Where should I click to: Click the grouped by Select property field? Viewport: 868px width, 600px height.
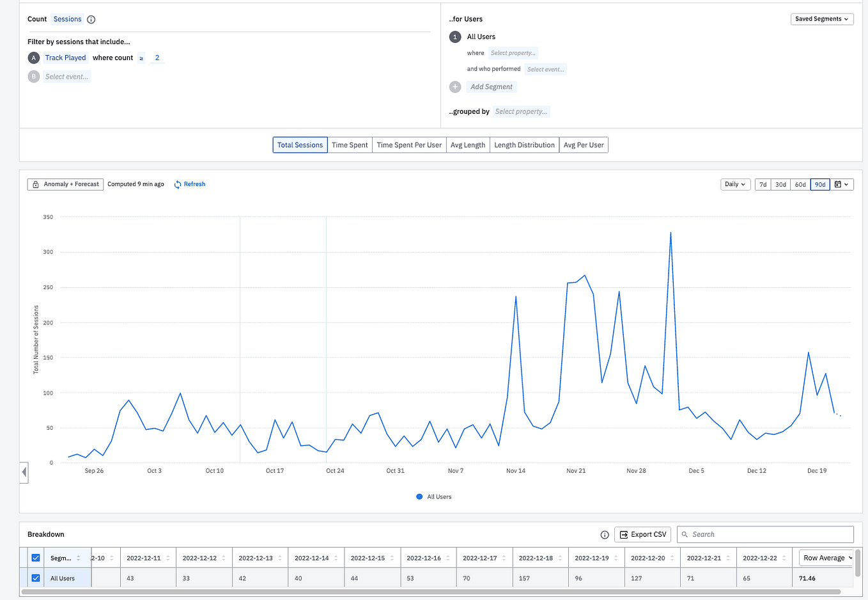point(521,111)
